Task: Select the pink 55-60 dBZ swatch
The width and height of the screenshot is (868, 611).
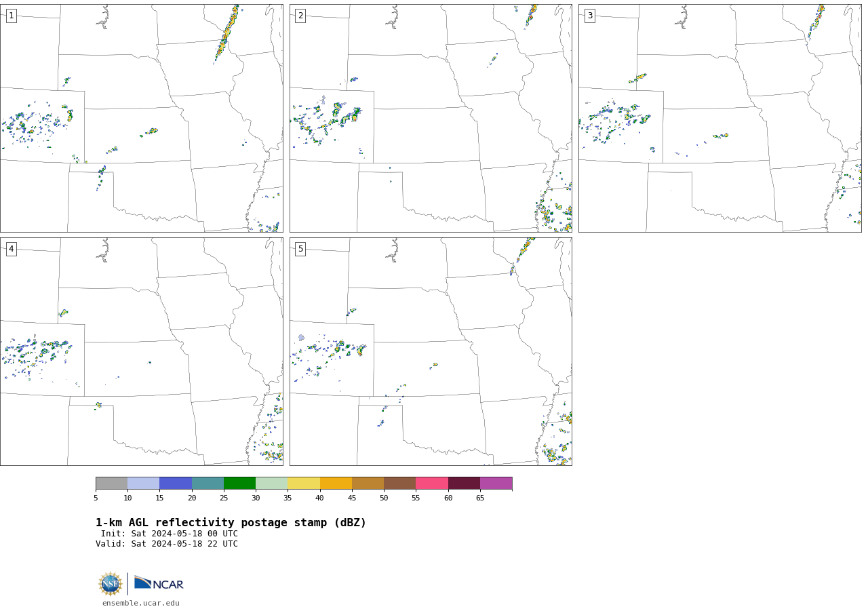Action: [x=432, y=484]
